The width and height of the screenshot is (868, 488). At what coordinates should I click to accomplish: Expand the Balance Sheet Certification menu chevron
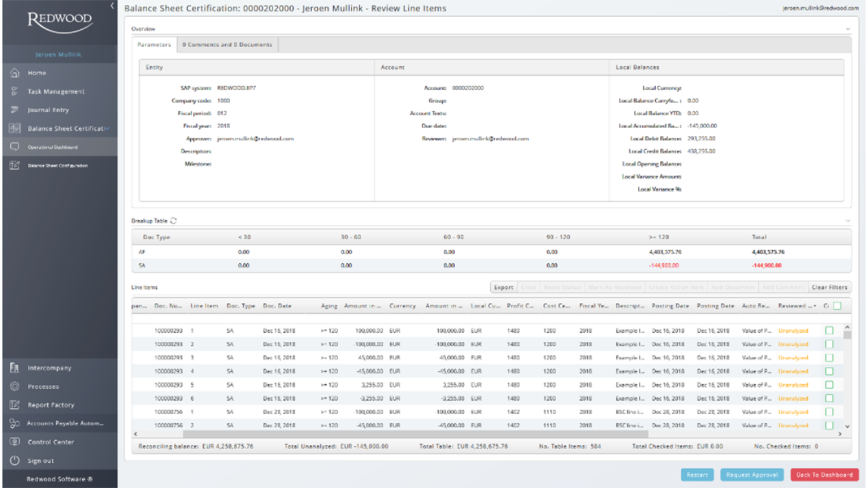point(107,128)
